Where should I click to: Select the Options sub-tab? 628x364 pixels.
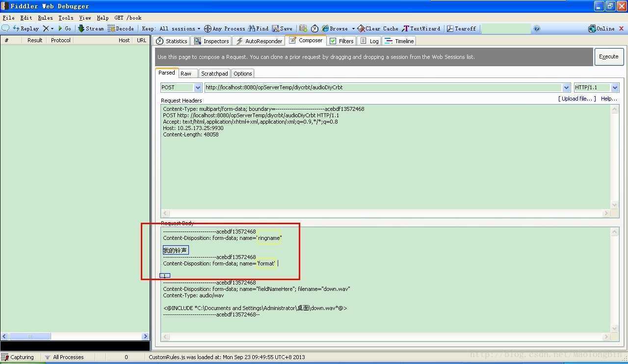click(x=243, y=74)
